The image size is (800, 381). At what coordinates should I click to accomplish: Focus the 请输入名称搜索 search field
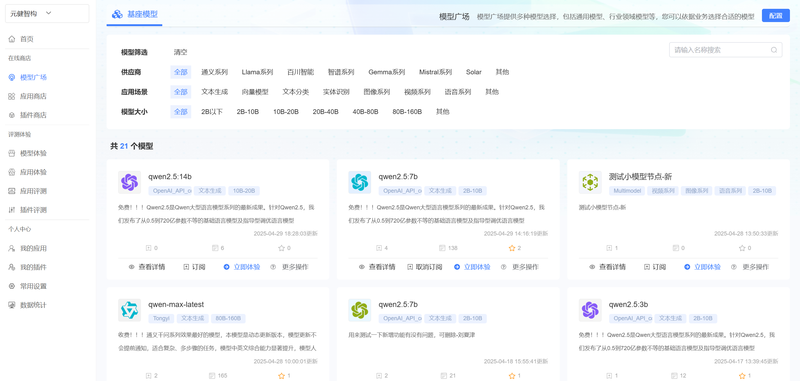[725, 50]
